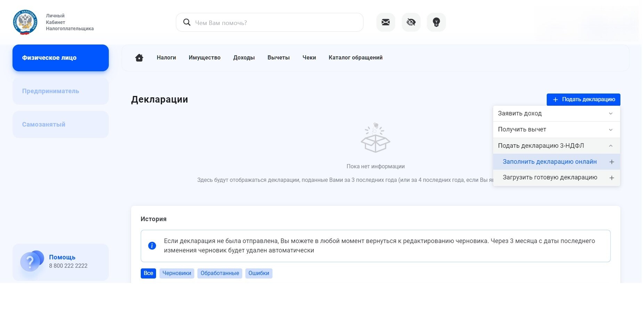The height and width of the screenshot is (323, 644).
Task: Switch to Предприниматель profile
Action: [x=60, y=91]
